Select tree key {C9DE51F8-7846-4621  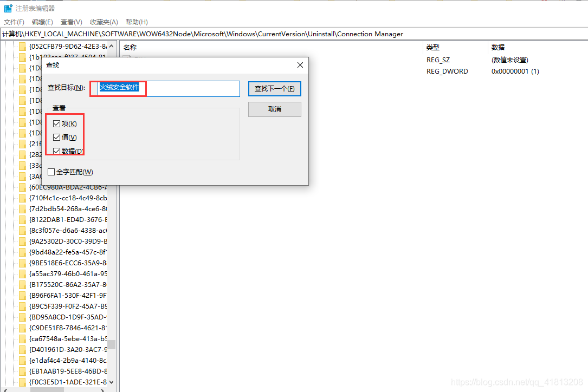[68, 329]
